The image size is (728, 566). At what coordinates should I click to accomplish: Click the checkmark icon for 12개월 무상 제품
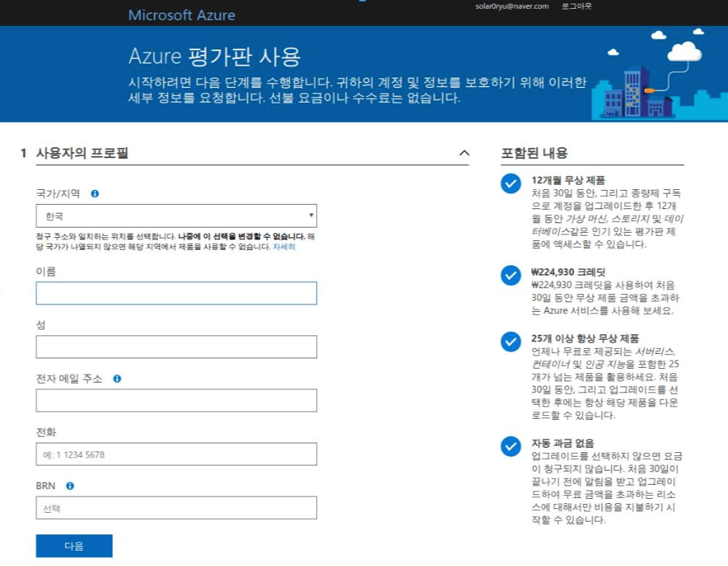[511, 183]
